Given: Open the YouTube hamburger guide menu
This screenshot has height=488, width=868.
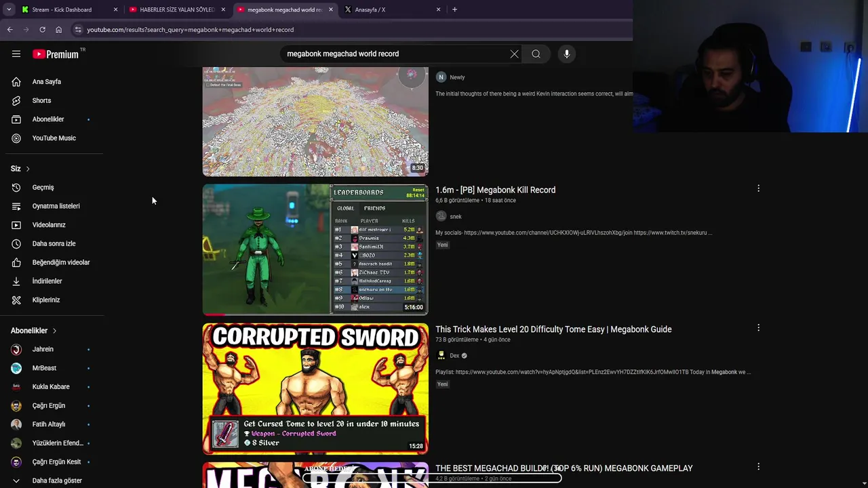Looking at the screenshot, I should tap(16, 54).
